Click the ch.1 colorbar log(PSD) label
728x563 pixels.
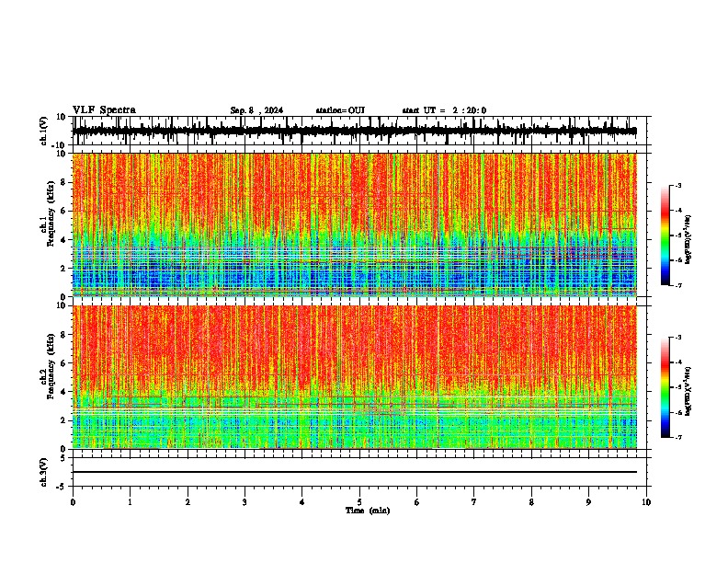tap(688, 239)
